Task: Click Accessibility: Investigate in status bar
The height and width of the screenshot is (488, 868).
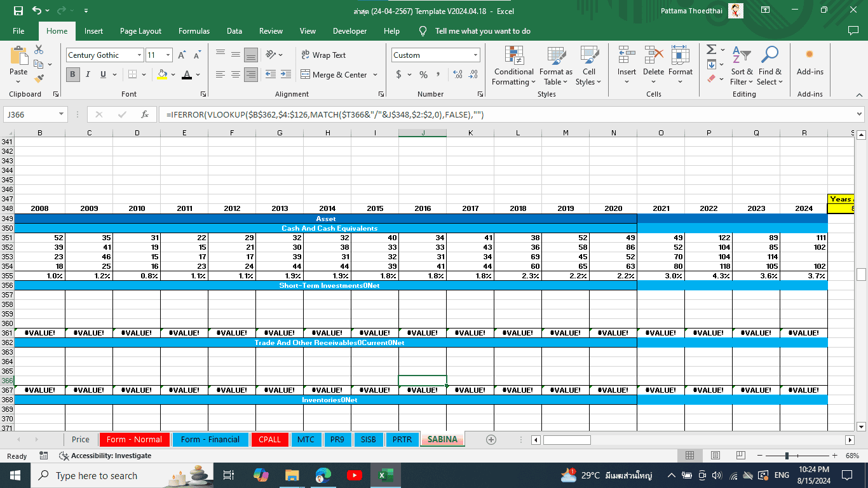Action: (x=105, y=456)
